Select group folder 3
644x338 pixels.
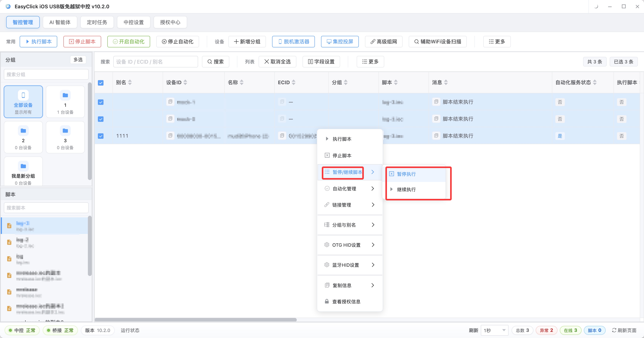(65, 137)
